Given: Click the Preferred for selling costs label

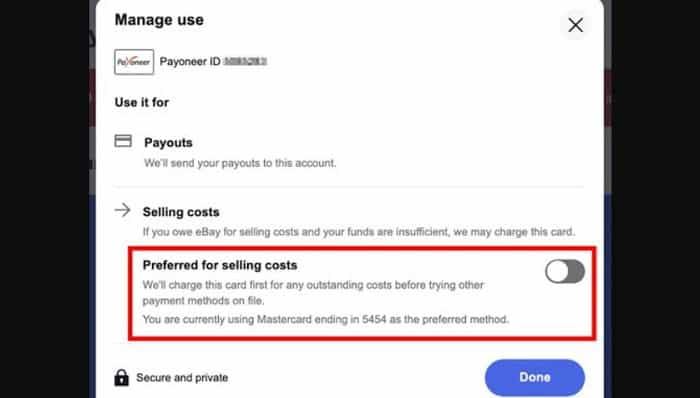Looking at the screenshot, I should (220, 265).
